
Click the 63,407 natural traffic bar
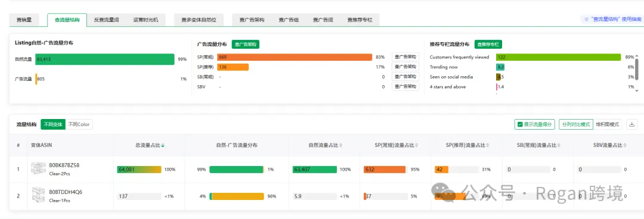(x=315, y=170)
